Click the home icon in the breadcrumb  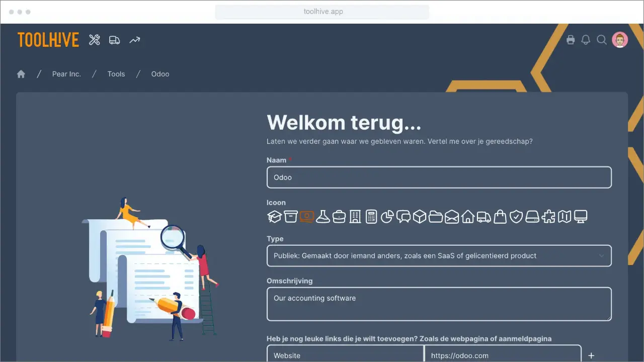(x=21, y=73)
